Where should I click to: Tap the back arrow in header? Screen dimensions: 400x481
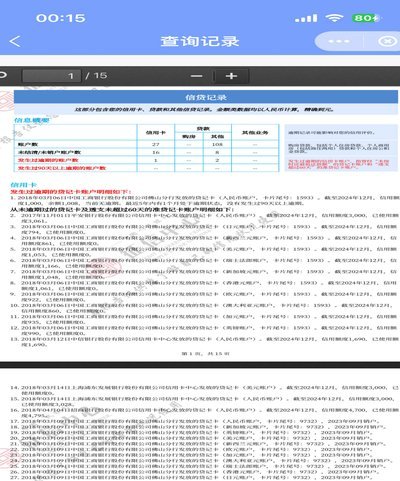[15, 41]
